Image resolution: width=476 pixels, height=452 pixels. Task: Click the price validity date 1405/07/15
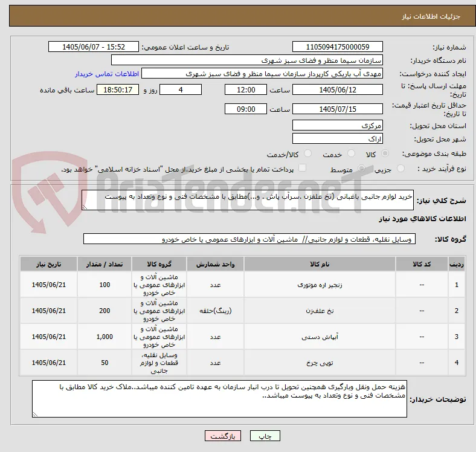(x=337, y=109)
